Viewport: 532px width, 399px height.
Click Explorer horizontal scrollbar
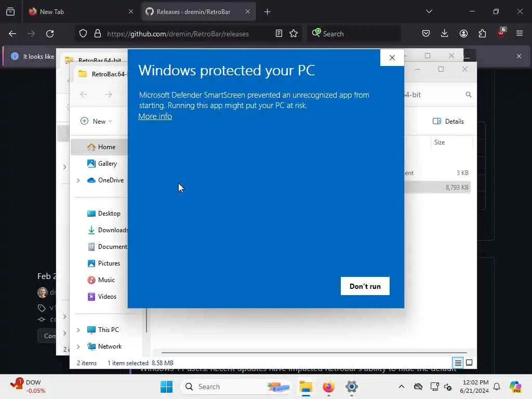tap(314, 353)
